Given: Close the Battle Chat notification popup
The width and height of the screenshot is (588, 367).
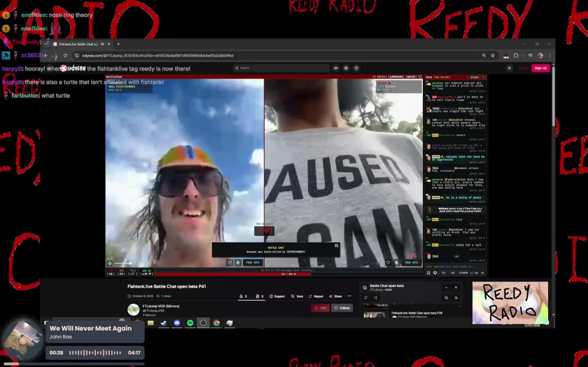Looking at the screenshot, I should (336, 245).
